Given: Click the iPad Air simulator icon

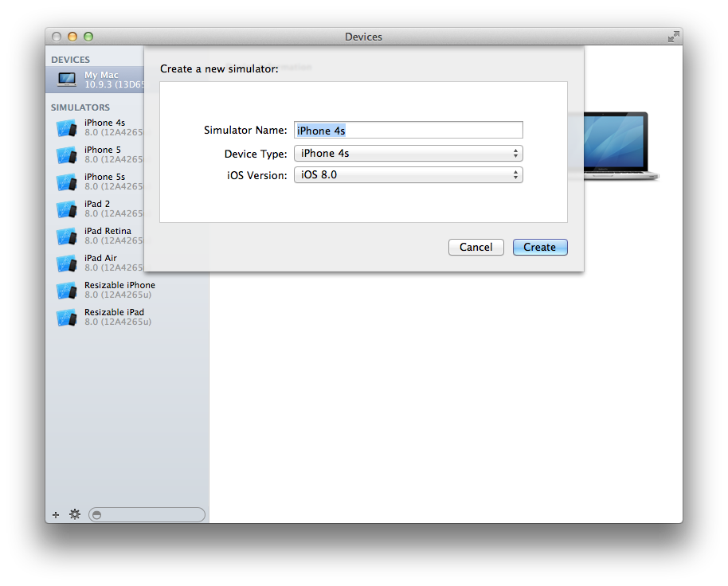Looking at the screenshot, I should pos(67,263).
